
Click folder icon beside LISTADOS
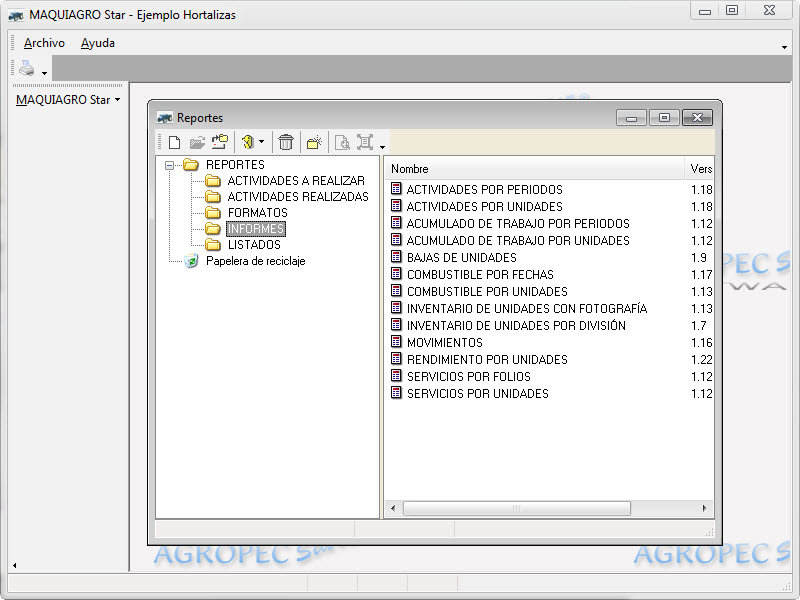click(x=213, y=245)
